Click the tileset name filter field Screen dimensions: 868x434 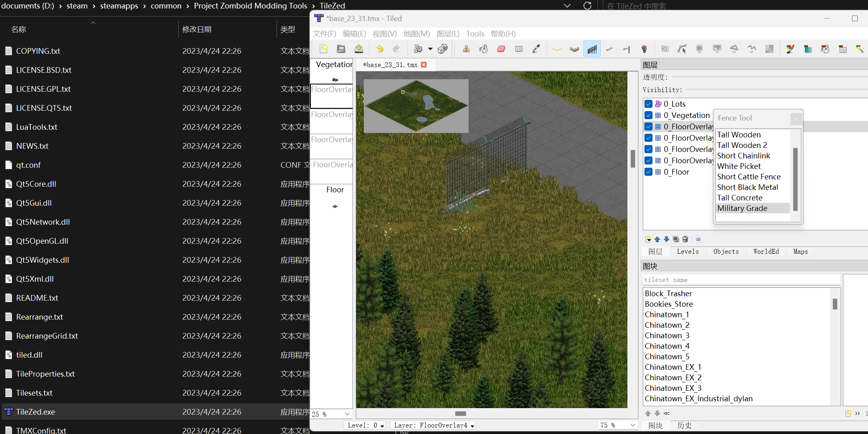pyautogui.click(x=741, y=280)
